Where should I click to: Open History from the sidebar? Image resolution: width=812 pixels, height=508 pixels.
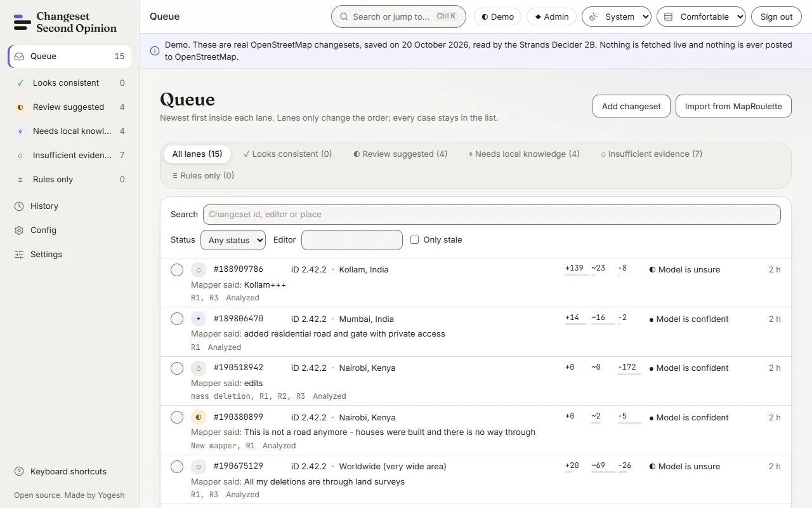pos(70,206)
